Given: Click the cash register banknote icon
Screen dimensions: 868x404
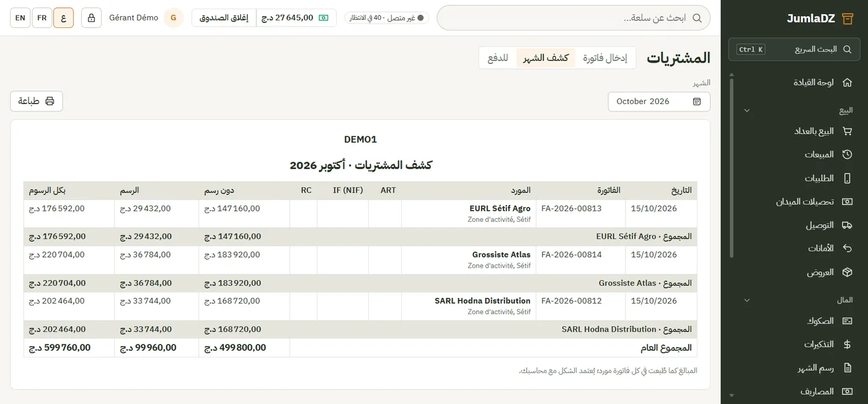Looking at the screenshot, I should (x=324, y=18).
